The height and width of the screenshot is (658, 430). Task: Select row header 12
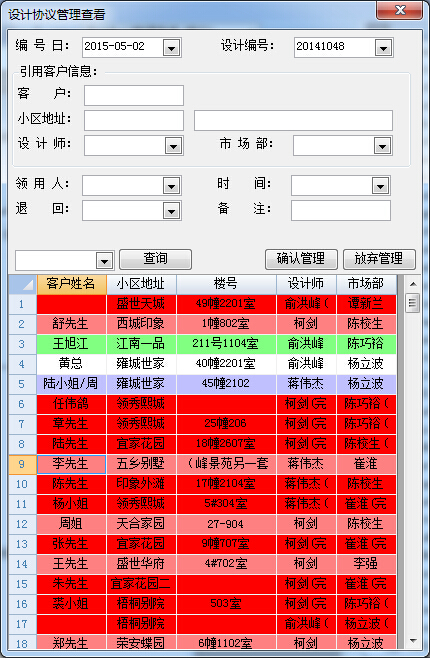pos(23,524)
